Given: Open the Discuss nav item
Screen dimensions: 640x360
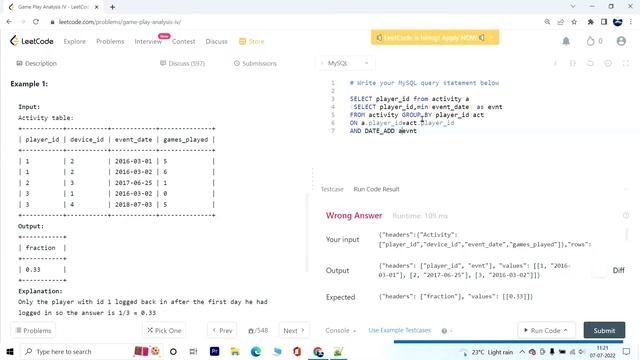Looking at the screenshot, I should coord(216,41).
